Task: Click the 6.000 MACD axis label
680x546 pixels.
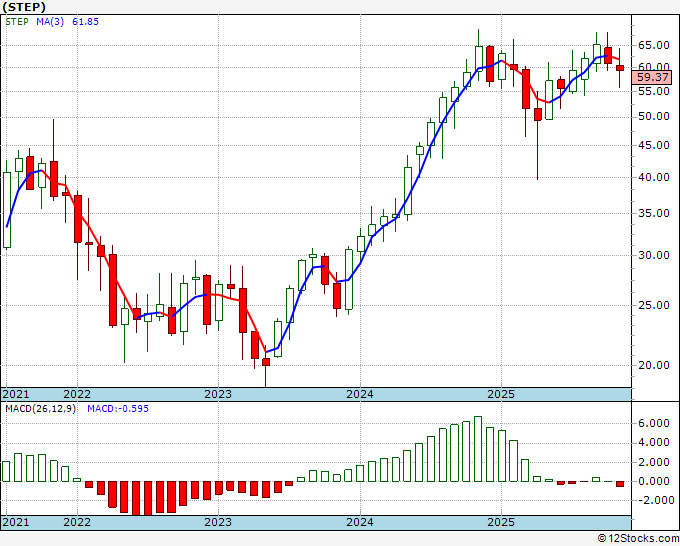Action: click(654, 423)
